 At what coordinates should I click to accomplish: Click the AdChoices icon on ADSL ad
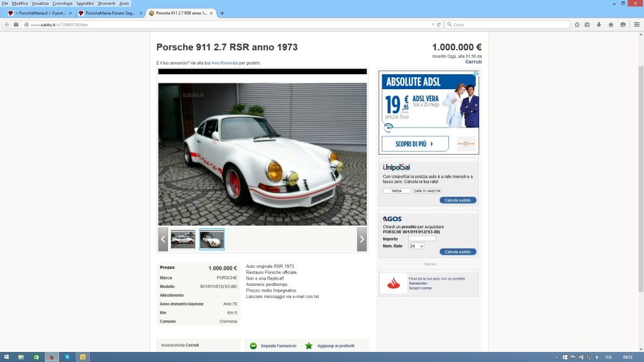477,74
